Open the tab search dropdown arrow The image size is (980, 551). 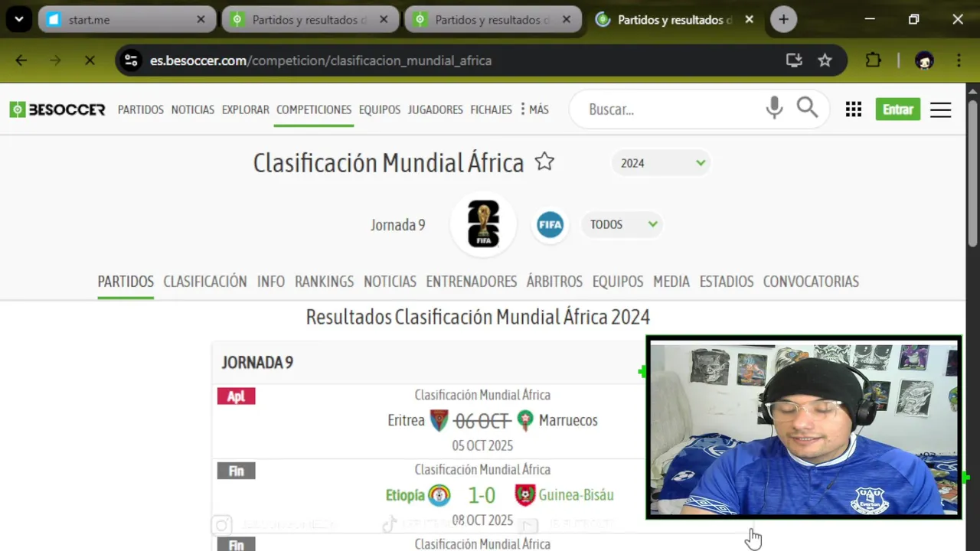point(18,20)
